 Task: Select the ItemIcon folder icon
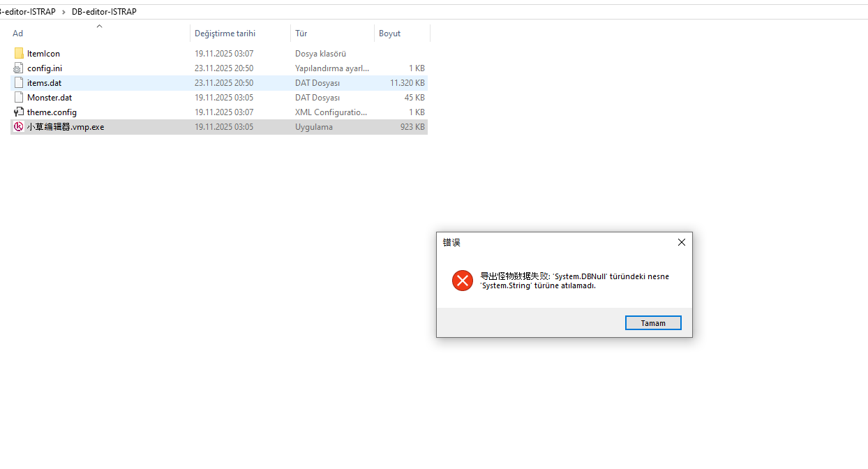click(x=19, y=54)
